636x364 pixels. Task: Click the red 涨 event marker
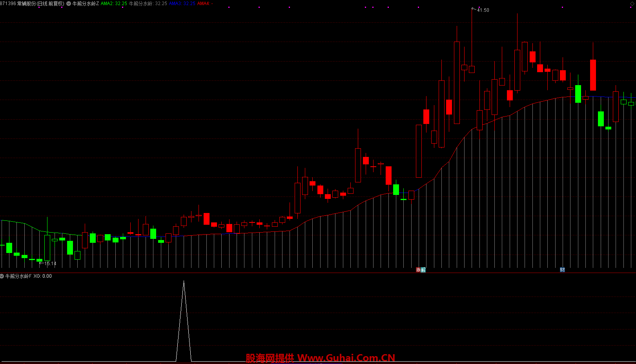(x=418, y=270)
